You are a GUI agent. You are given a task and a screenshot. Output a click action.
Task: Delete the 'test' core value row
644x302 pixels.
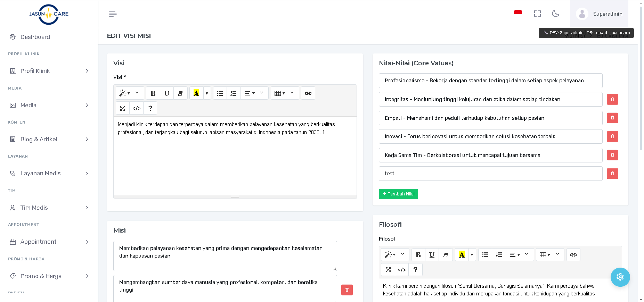612,174
